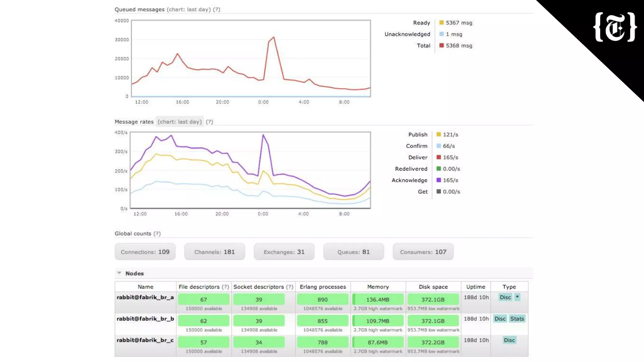The image size is (644, 362).
Task: Open the Queues: 81 count
Action: [x=353, y=252]
